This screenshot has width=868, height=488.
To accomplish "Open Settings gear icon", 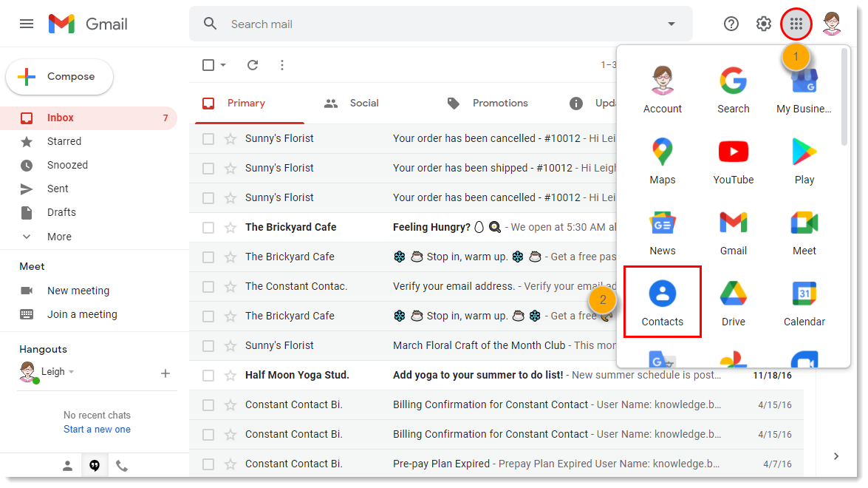I will pos(764,24).
